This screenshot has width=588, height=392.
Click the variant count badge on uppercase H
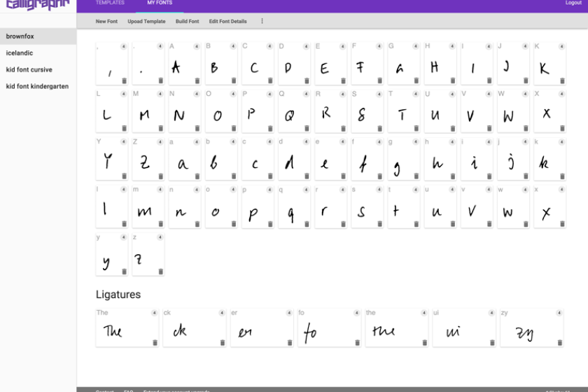[x=452, y=46]
